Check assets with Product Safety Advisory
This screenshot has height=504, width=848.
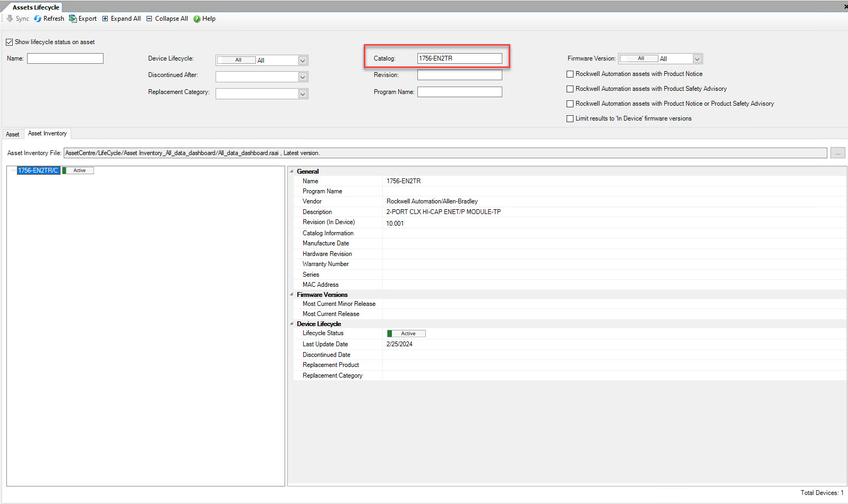pos(570,89)
